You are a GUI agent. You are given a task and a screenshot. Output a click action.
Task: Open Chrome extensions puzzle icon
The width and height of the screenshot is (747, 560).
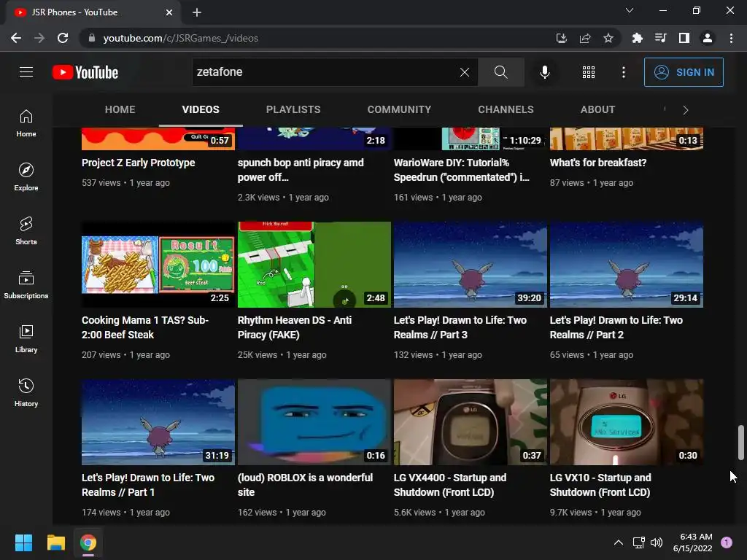coord(637,38)
